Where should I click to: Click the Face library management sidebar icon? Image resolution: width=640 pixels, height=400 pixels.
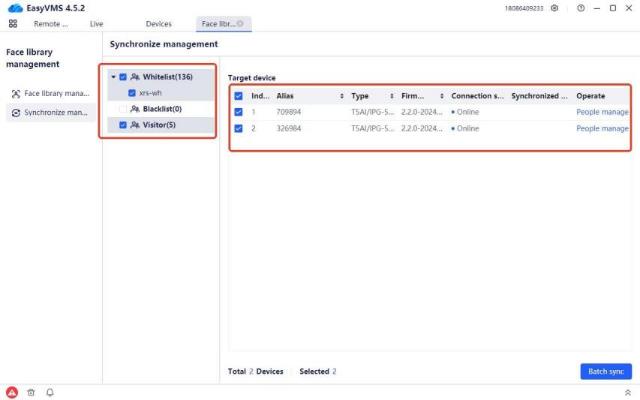[x=15, y=93]
